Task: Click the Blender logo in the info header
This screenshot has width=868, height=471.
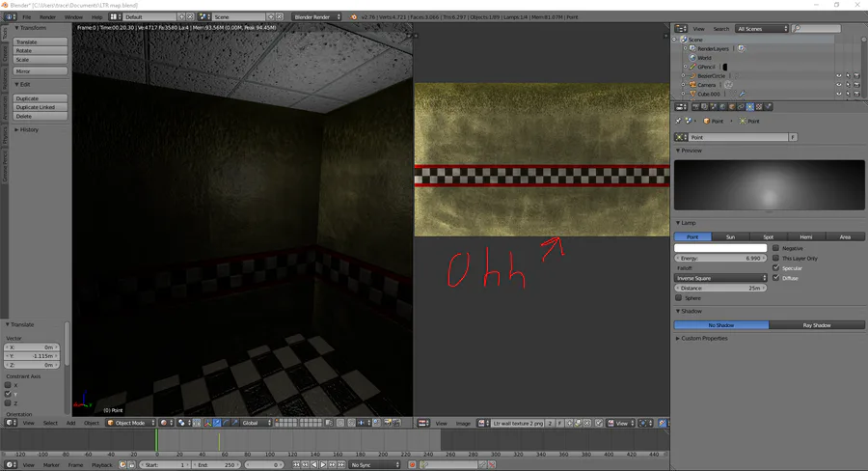Action: [353, 17]
